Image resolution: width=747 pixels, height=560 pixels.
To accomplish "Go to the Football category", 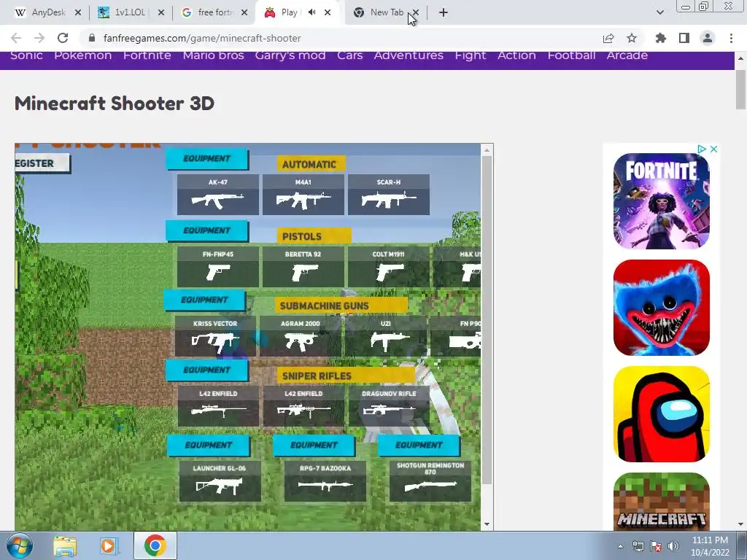I will coord(571,55).
